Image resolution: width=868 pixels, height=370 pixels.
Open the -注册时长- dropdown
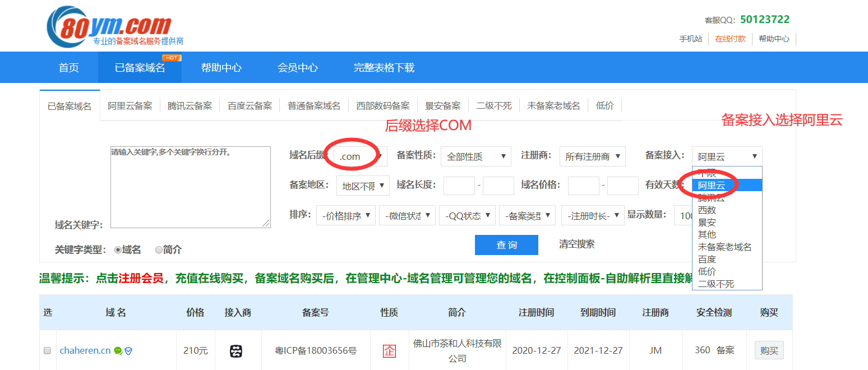[x=593, y=215]
